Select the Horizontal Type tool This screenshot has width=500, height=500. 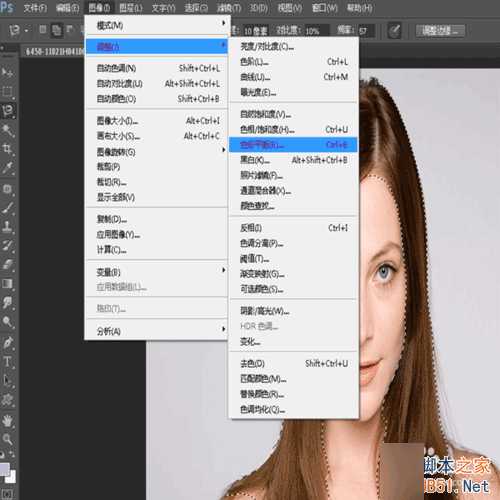(7, 362)
